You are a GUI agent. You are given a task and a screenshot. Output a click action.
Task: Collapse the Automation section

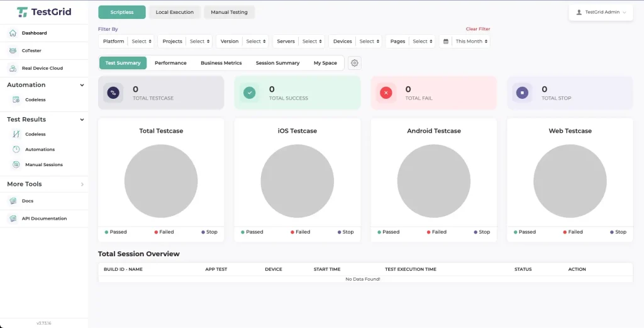click(x=82, y=85)
